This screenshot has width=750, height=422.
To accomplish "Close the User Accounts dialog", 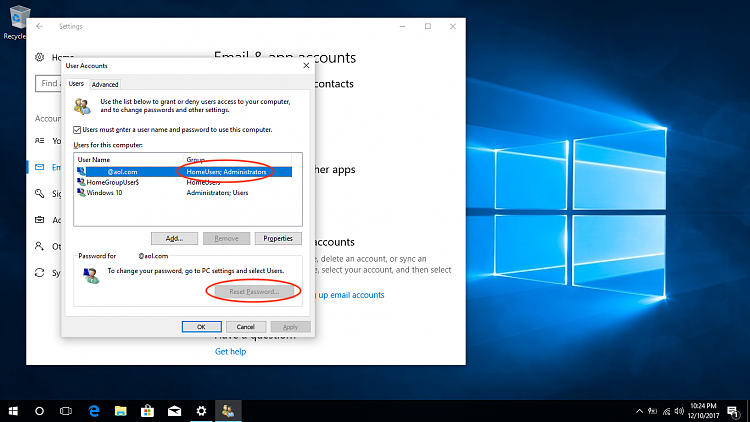I will (x=306, y=66).
